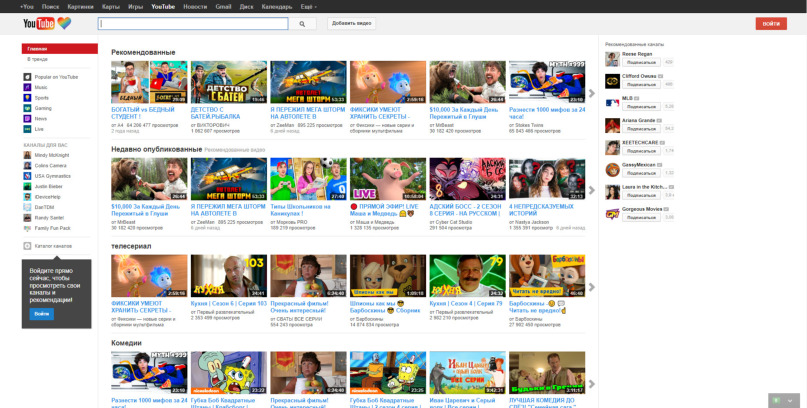This screenshot has width=807, height=408.
Task: Click USA Gymnastics channel avatar
Action: coord(27,176)
